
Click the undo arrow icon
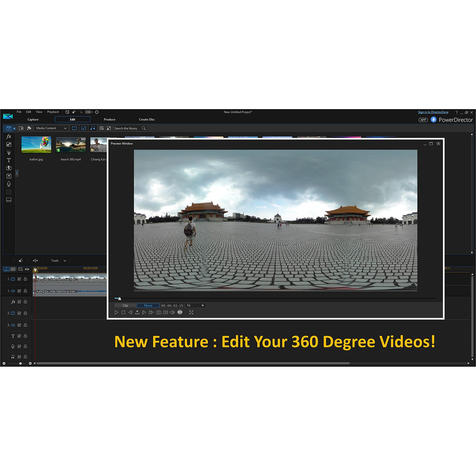point(74,112)
